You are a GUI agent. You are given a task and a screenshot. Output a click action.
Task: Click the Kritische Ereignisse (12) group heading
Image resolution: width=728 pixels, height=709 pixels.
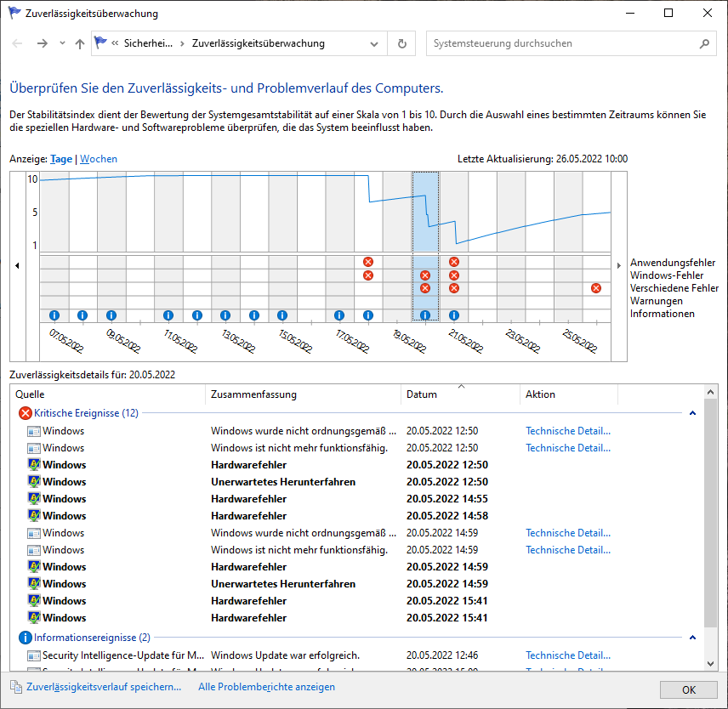86,413
